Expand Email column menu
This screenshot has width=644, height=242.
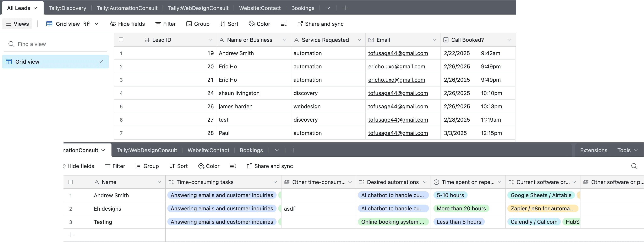(x=434, y=40)
